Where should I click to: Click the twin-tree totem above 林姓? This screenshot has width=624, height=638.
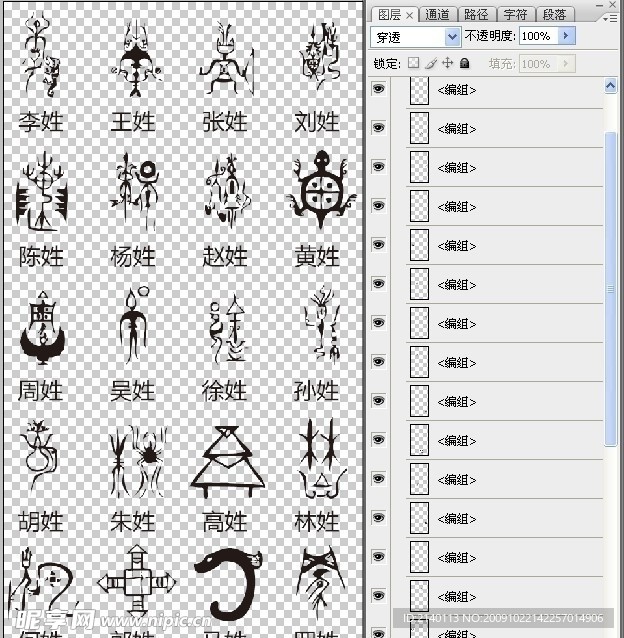click(322, 459)
